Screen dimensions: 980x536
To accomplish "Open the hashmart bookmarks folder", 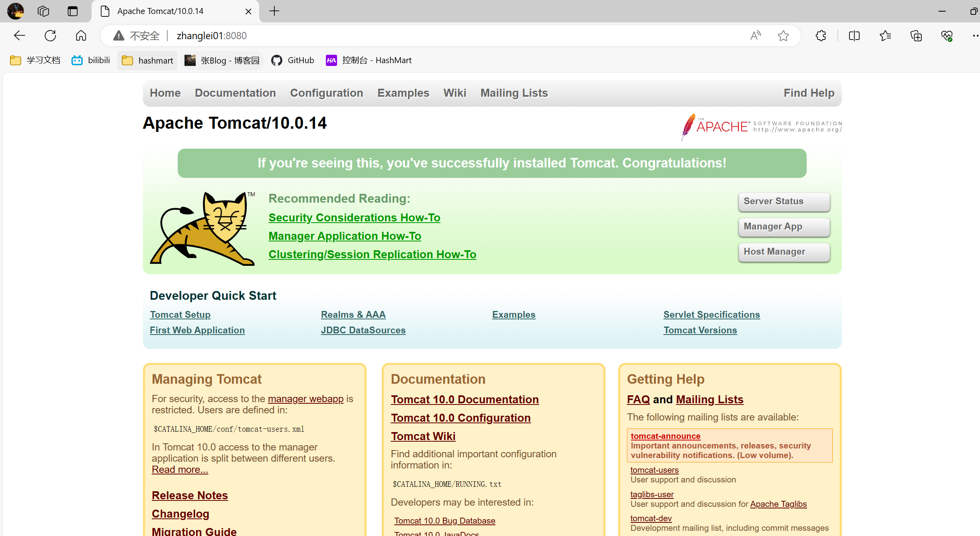I will pyautogui.click(x=147, y=60).
